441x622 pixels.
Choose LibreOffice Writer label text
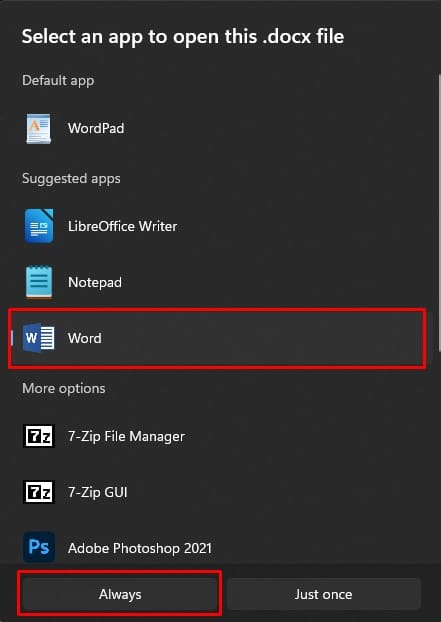123,226
